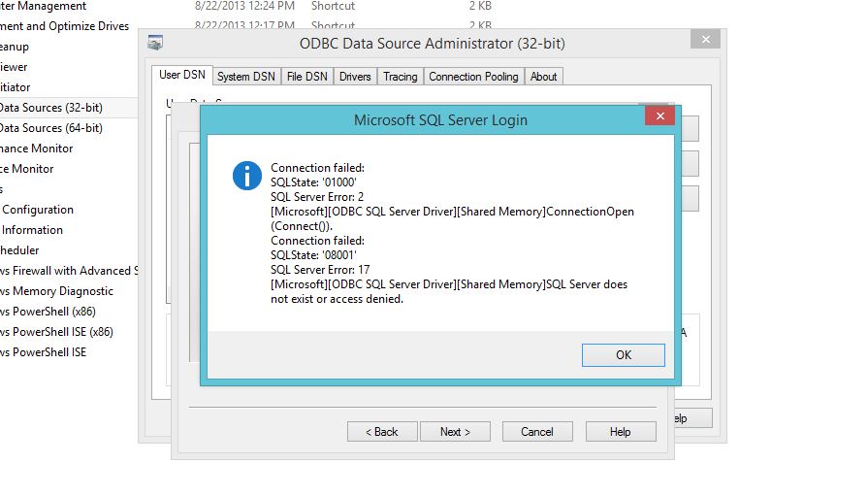Click the ODBC Data Source Administrator title icon

point(155,43)
